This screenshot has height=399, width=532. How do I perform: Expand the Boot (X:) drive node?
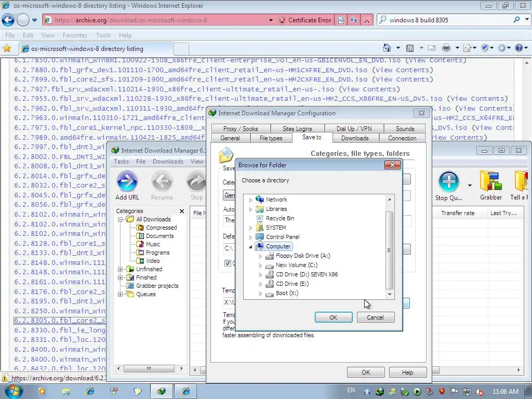(x=260, y=294)
